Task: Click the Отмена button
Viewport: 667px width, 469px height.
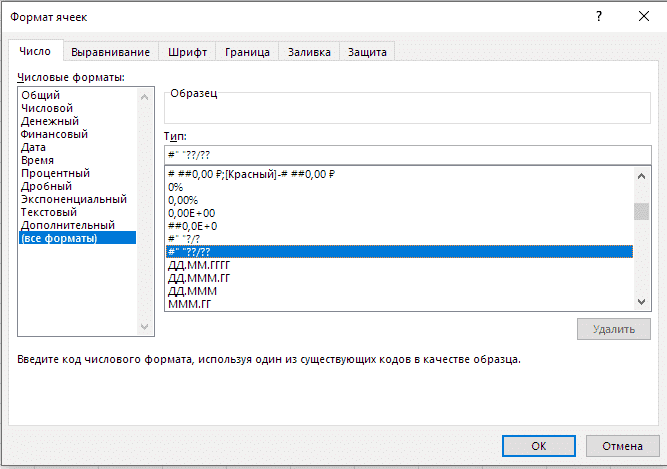Action: tap(621, 445)
